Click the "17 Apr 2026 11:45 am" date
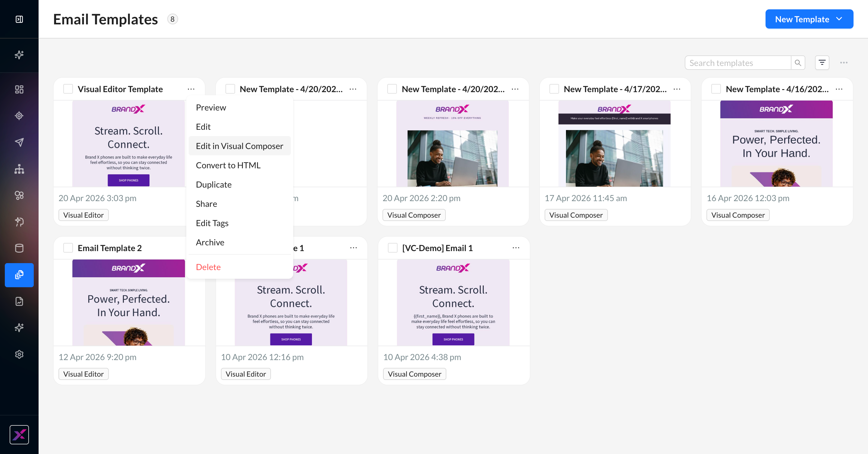The image size is (868, 454). click(x=586, y=198)
